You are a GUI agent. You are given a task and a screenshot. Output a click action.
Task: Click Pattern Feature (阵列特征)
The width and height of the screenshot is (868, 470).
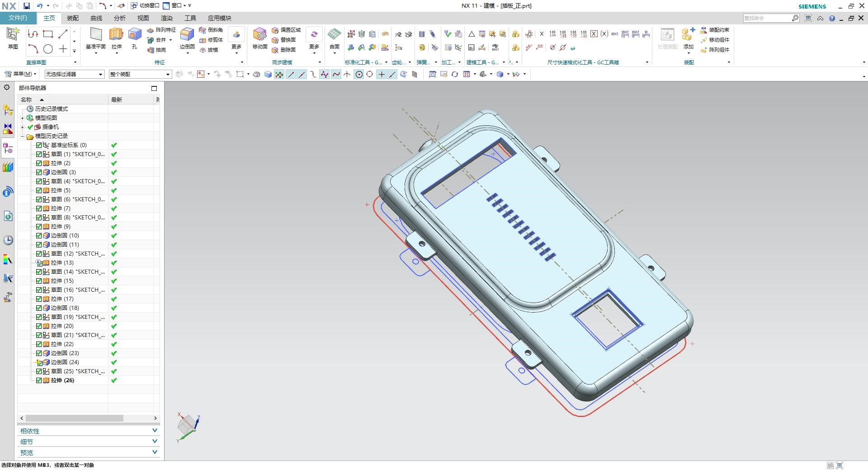(x=161, y=30)
